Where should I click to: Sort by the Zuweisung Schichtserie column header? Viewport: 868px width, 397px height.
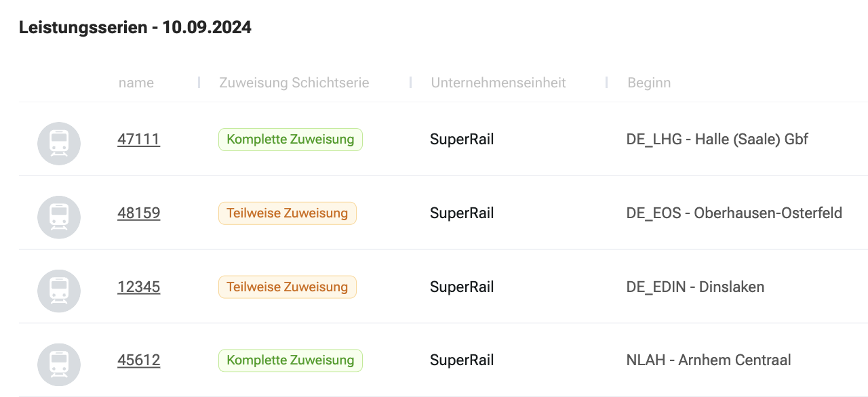click(x=294, y=83)
